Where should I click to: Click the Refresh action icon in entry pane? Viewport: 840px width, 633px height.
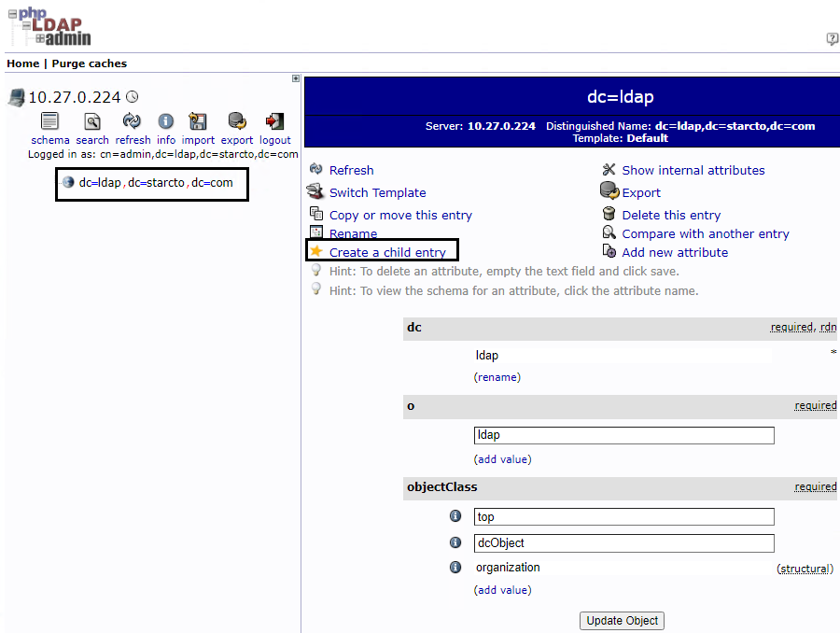pyautogui.click(x=316, y=169)
